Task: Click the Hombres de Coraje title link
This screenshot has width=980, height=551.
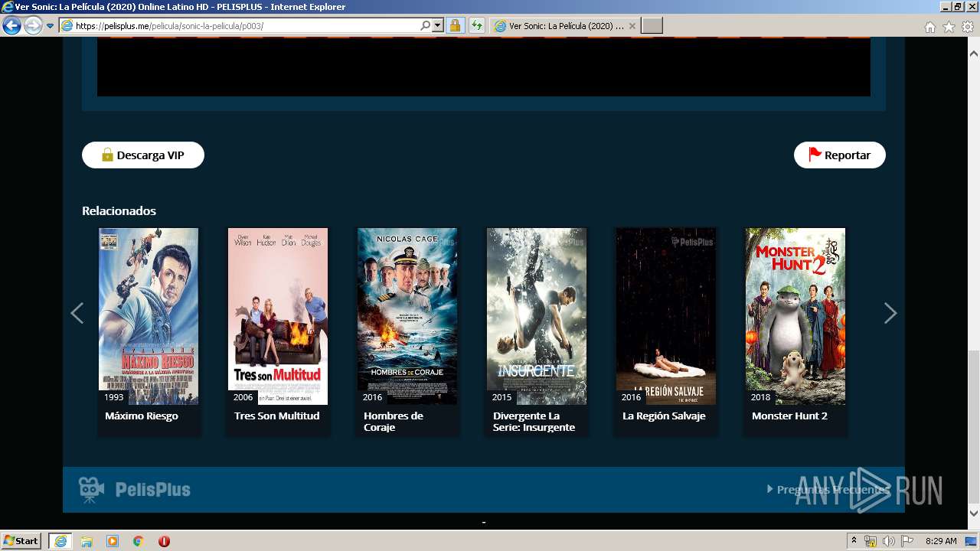Action: point(394,422)
